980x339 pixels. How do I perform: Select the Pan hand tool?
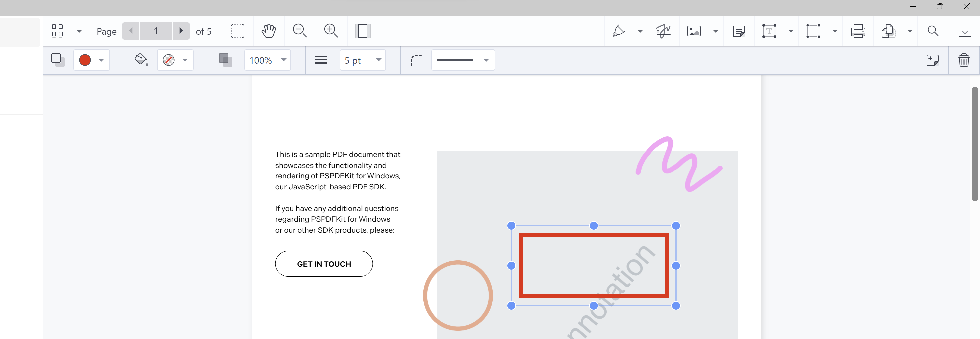point(269,31)
